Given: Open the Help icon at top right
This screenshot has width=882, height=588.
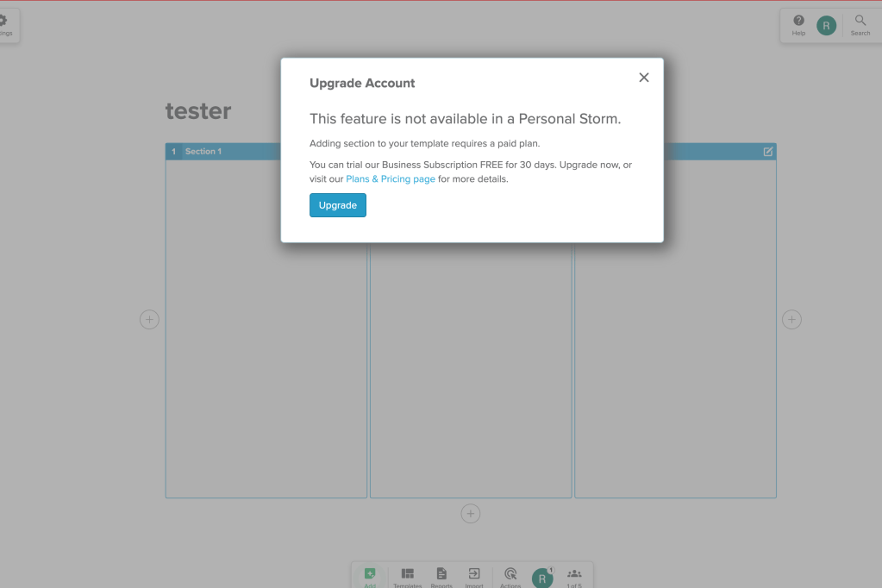Looking at the screenshot, I should (x=798, y=25).
